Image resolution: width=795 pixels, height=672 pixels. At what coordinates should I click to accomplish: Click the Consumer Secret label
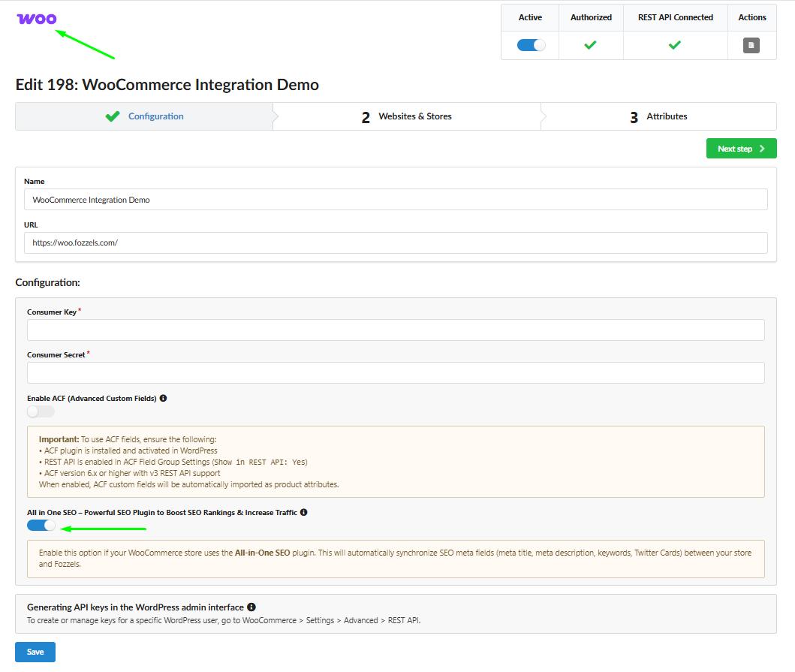click(x=56, y=355)
